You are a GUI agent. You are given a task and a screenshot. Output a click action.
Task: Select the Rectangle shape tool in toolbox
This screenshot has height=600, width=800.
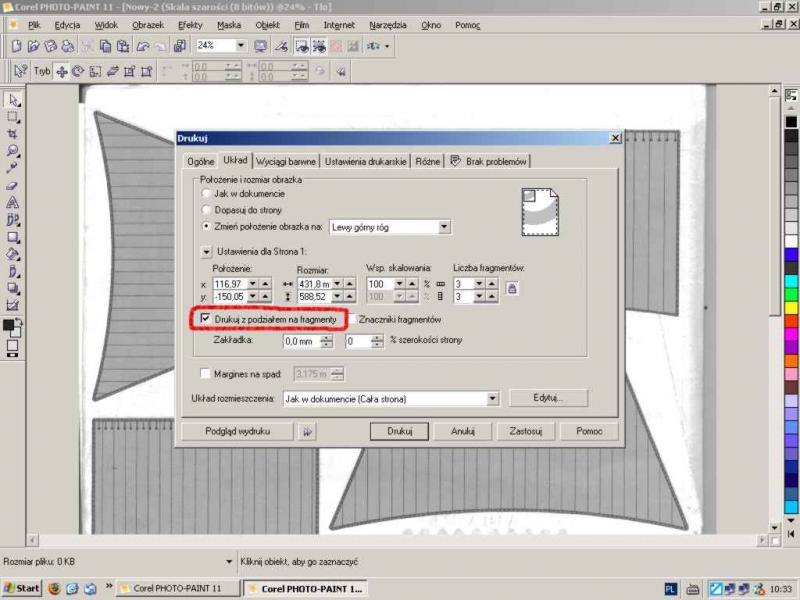pos(13,237)
